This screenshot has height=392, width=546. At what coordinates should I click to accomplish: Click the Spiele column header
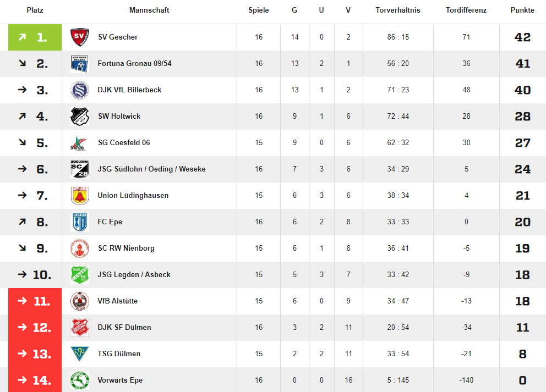pyautogui.click(x=258, y=10)
